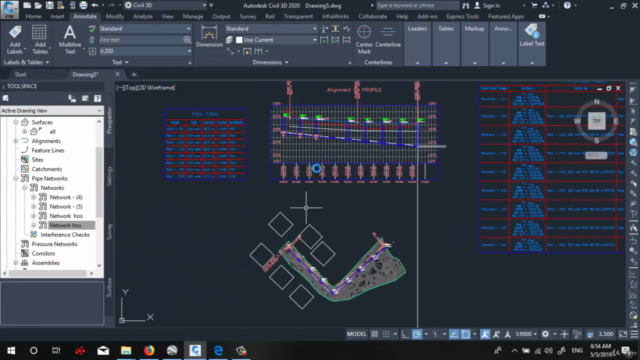This screenshot has height=360, width=640.
Task: Open the Toolspace help icon
Action: tap(97, 98)
